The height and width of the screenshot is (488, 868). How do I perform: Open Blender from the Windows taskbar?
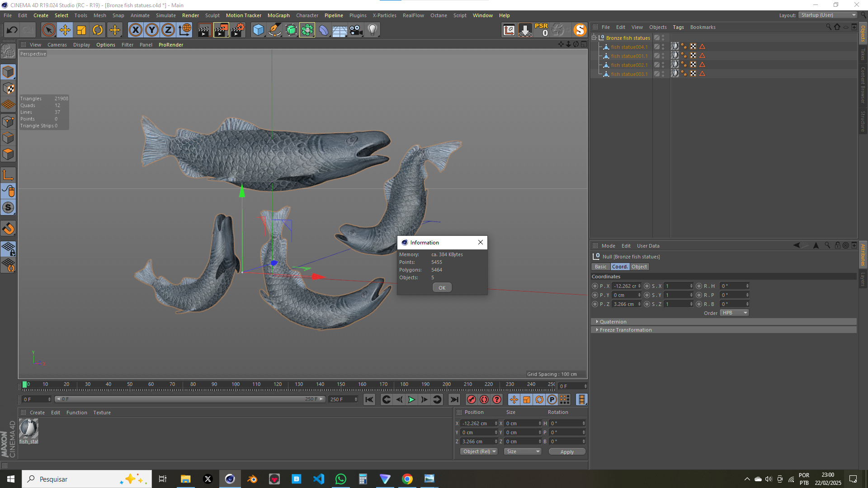pyautogui.click(x=252, y=479)
